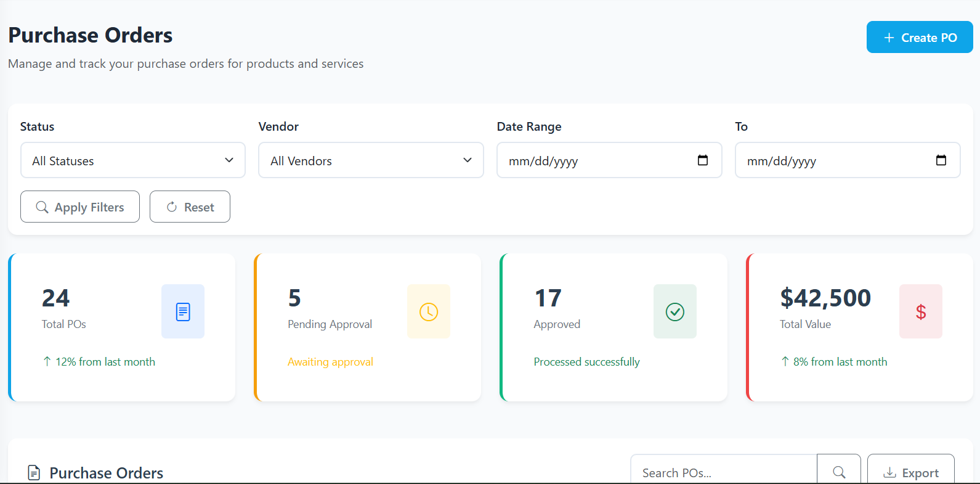The height and width of the screenshot is (484, 980).
Task: Open the All Statuses dropdown
Action: coord(133,160)
